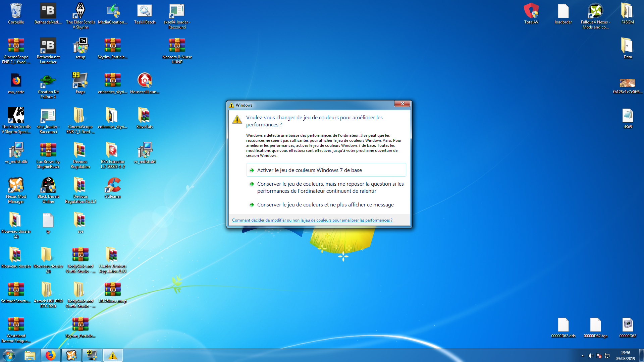Select the F4SGM folder icon

tap(628, 13)
